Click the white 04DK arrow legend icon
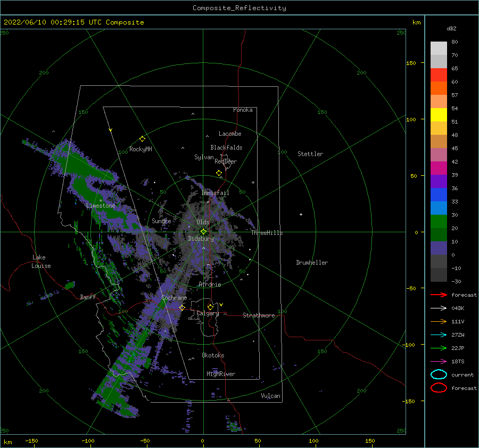 pyautogui.click(x=439, y=308)
